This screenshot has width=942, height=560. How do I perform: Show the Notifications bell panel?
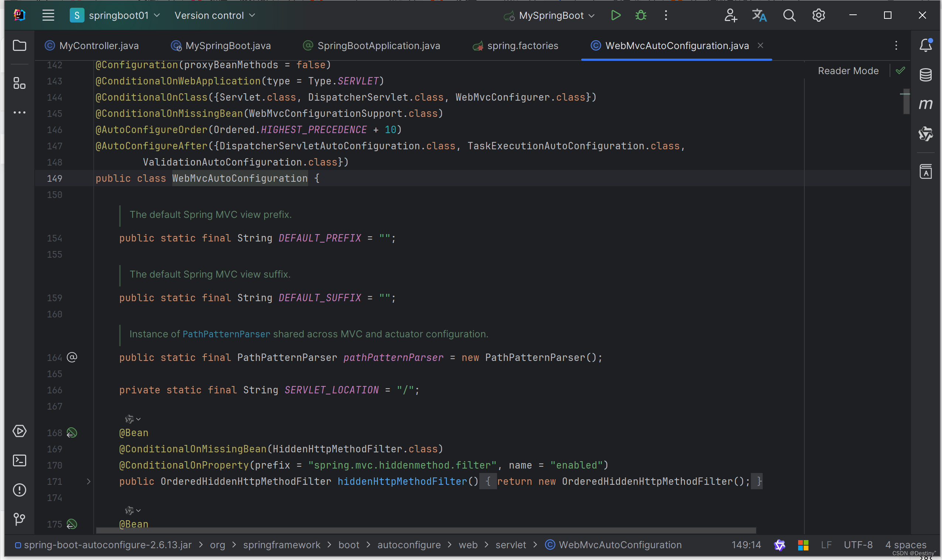925,46
